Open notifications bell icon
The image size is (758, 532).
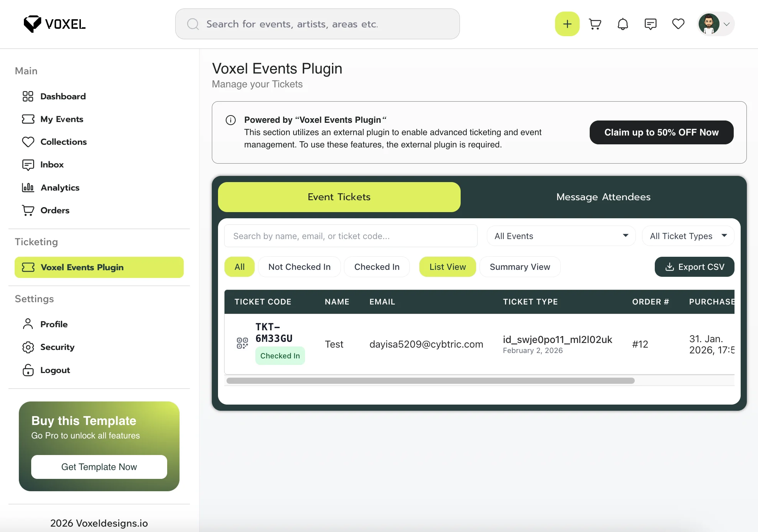623,24
